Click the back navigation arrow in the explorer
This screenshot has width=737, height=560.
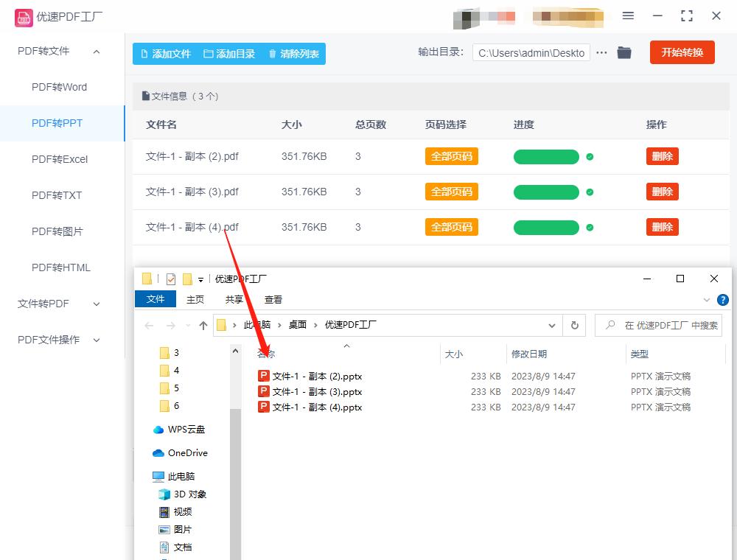[x=148, y=325]
